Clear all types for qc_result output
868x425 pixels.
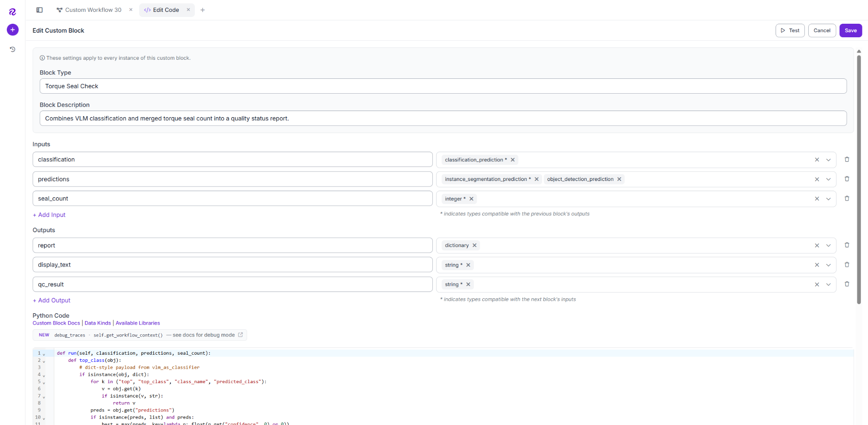point(817,284)
